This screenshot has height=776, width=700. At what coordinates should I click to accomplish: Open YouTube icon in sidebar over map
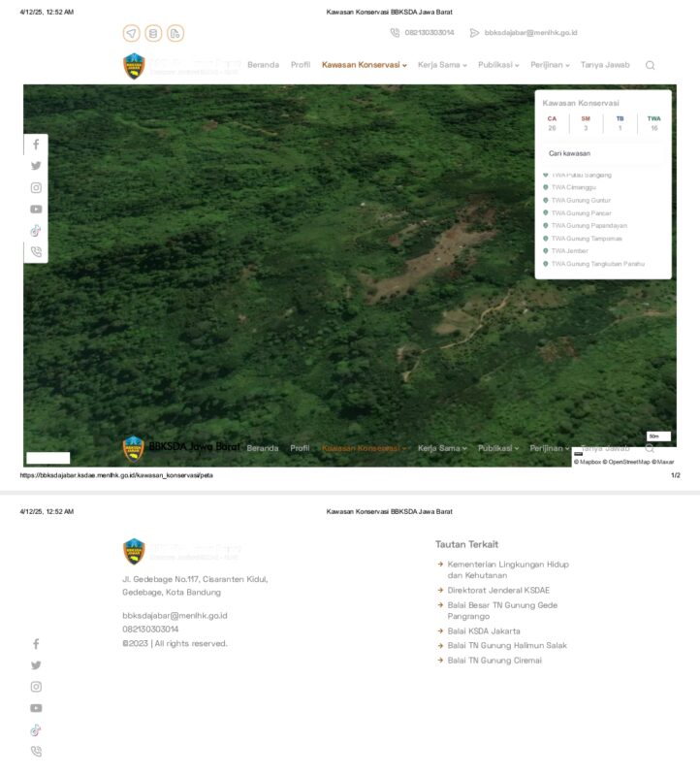(36, 209)
